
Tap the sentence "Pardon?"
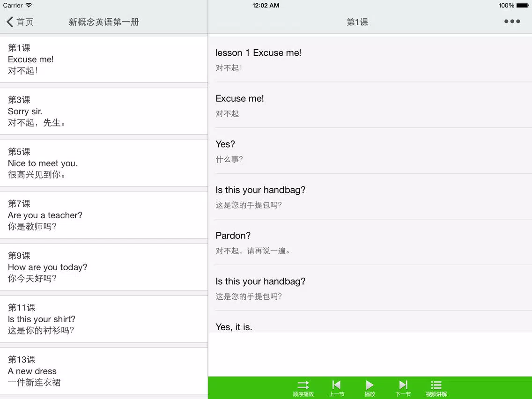click(370, 242)
